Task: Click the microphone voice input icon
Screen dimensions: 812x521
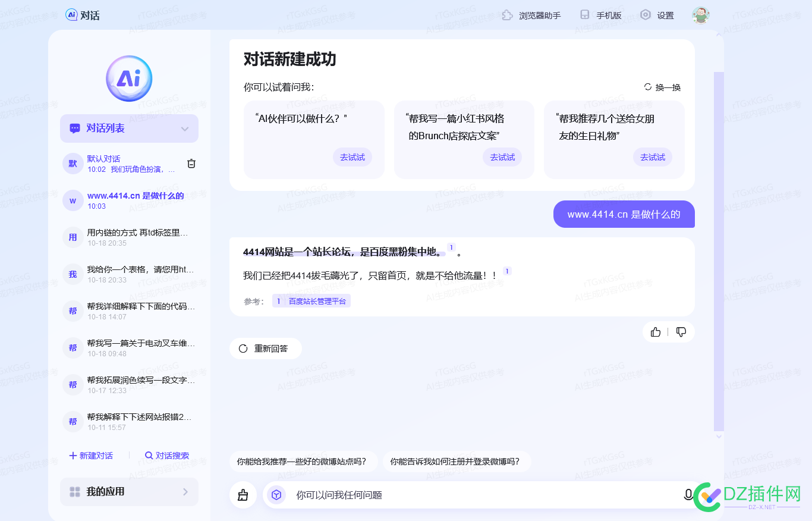Action: (x=688, y=495)
